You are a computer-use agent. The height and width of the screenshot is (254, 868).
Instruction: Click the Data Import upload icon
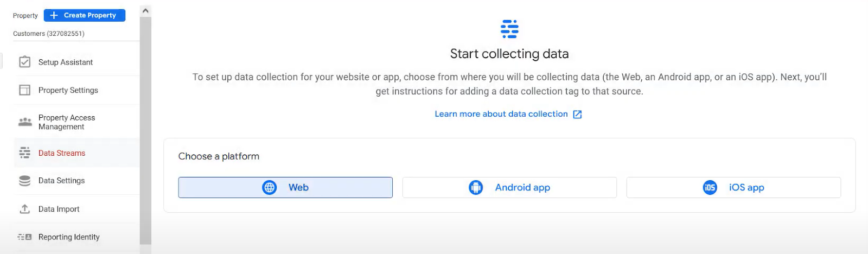click(25, 209)
